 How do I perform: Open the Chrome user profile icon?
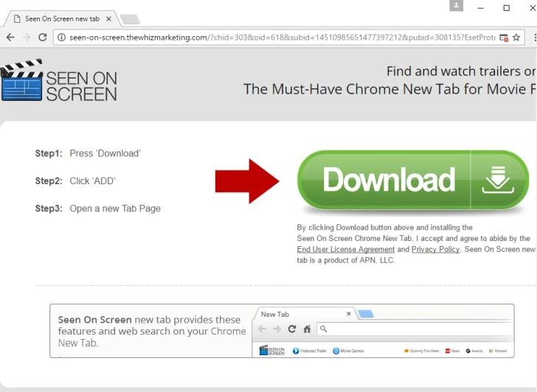point(456,6)
